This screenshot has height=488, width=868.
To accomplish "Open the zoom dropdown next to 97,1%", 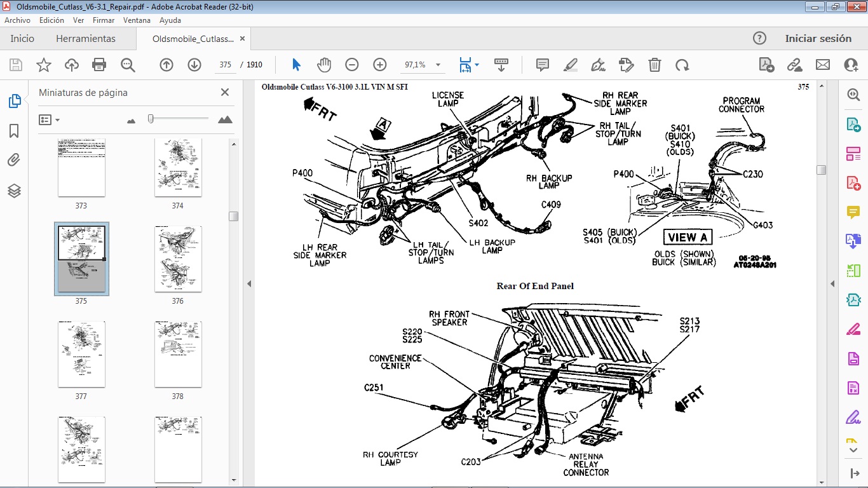I will tap(438, 65).
